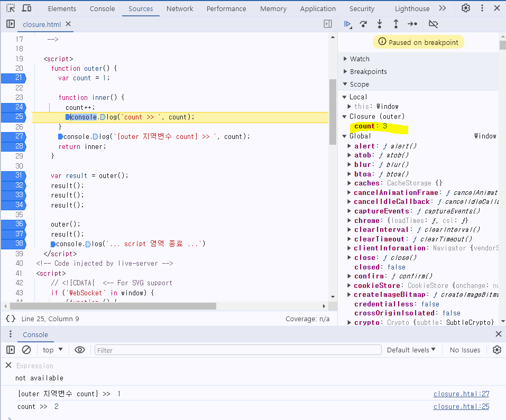506x420 pixels.
Task: Click Coverage: n/a status text
Action: [x=307, y=319]
